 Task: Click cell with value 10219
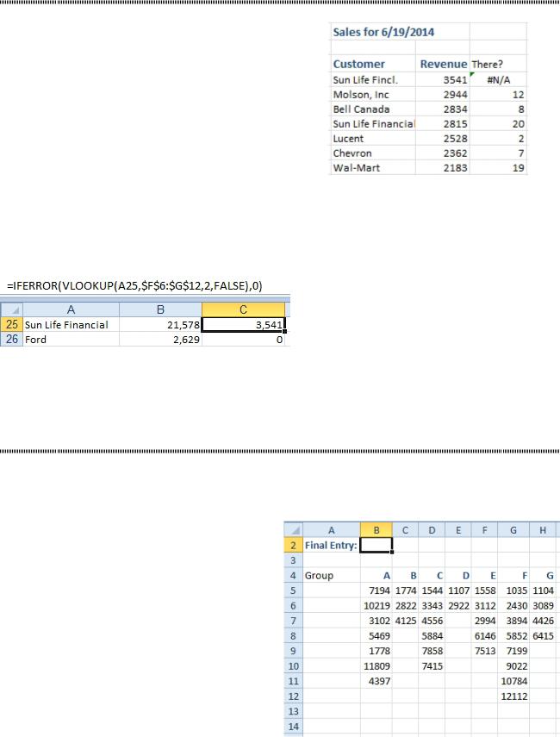pos(376,605)
